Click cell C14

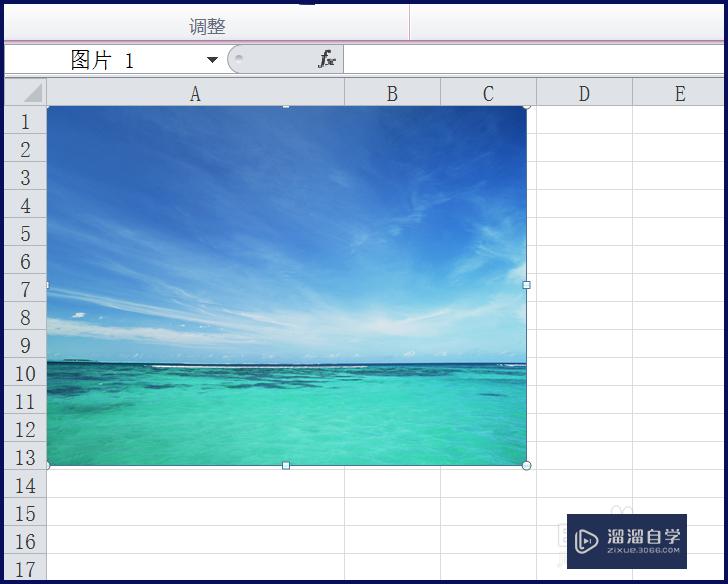488,484
